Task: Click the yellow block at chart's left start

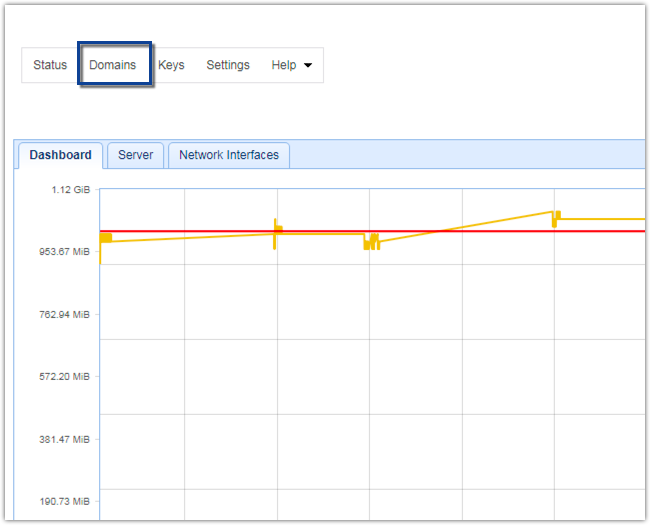Action: (105, 237)
